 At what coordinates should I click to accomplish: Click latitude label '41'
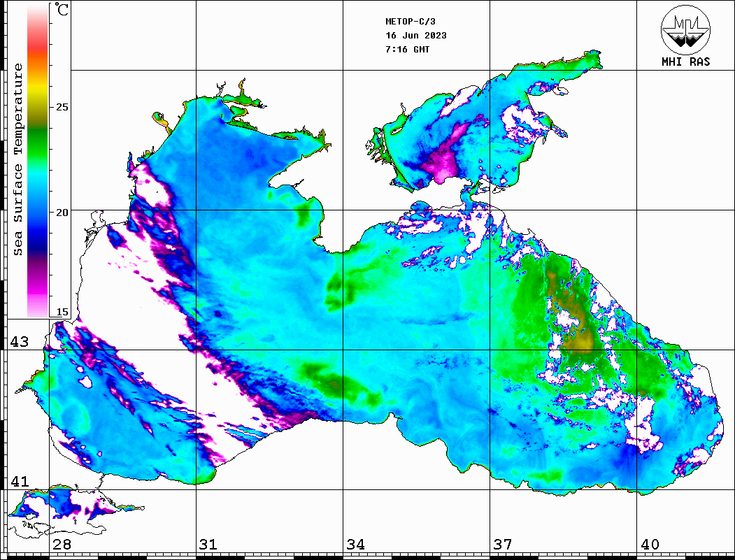[19, 481]
